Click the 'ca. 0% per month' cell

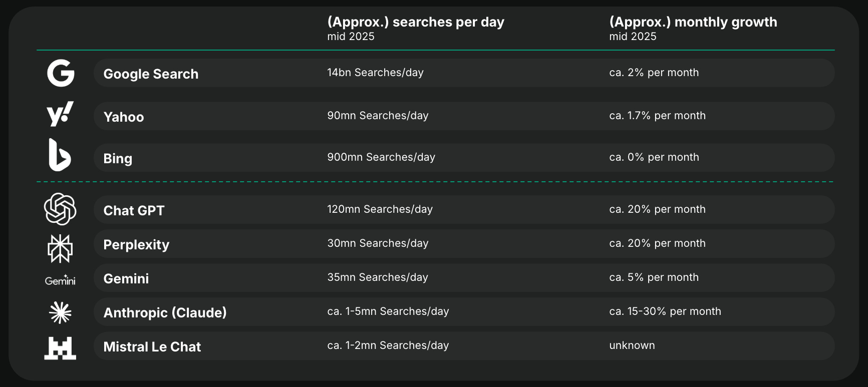click(654, 157)
